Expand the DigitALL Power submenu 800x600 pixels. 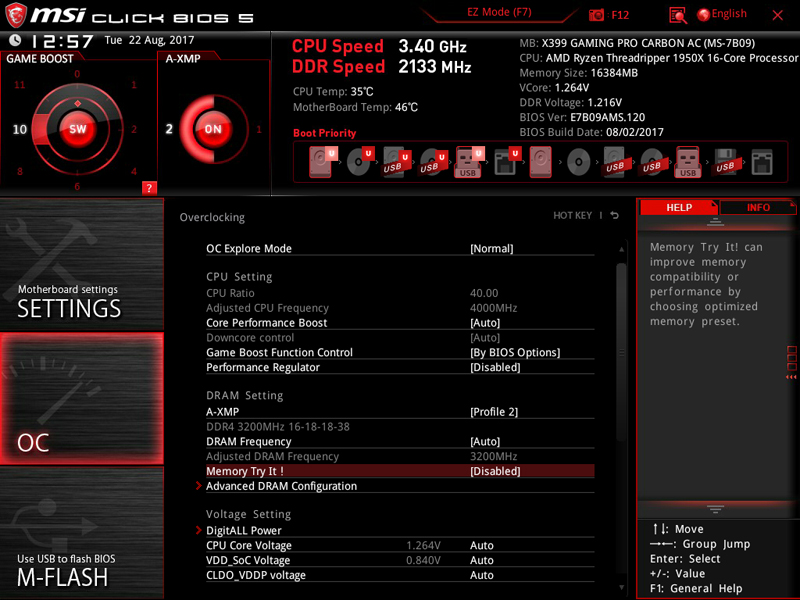pos(244,531)
